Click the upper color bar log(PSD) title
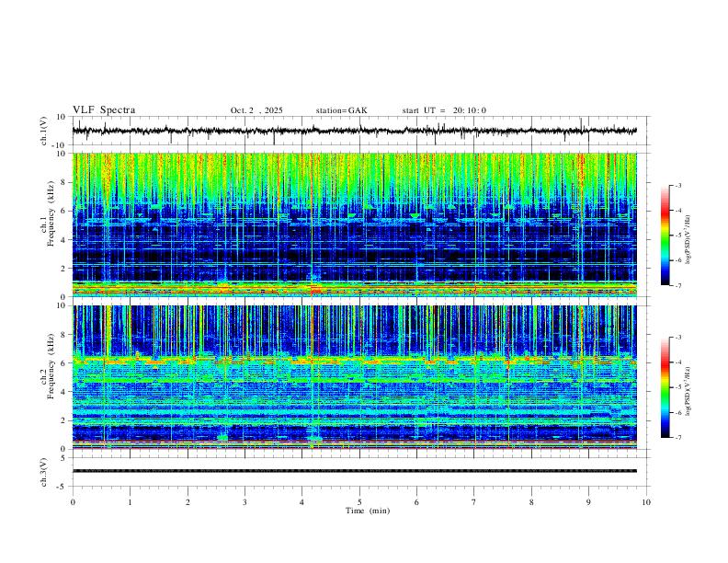Viewport: 728px width, 563px height. 688,240
